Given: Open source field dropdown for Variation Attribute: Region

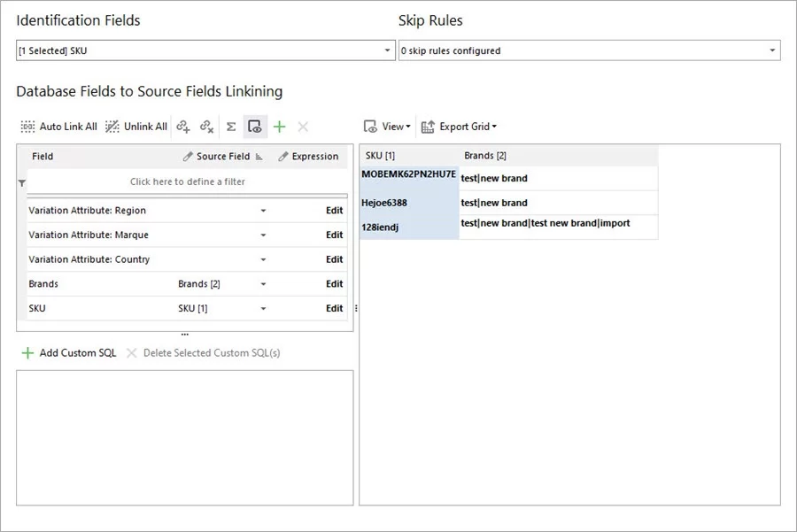Looking at the screenshot, I should click(x=263, y=211).
